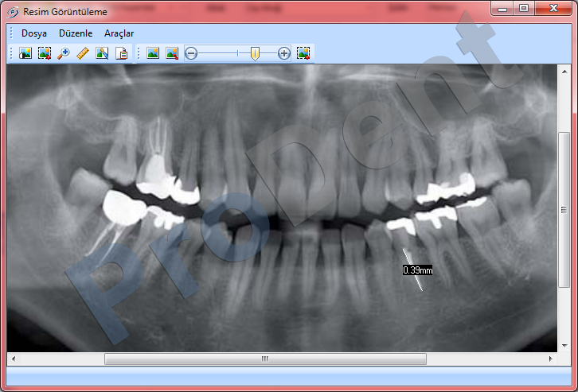Click the selection-with-red-mark icon beside the magnifier
This screenshot has height=392, width=578.
[45, 53]
